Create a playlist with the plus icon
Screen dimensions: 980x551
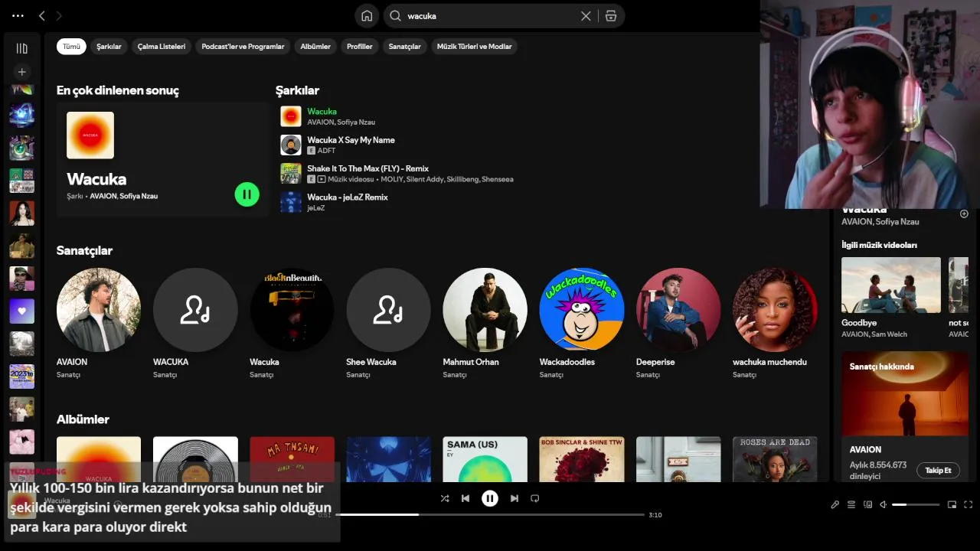tap(21, 72)
